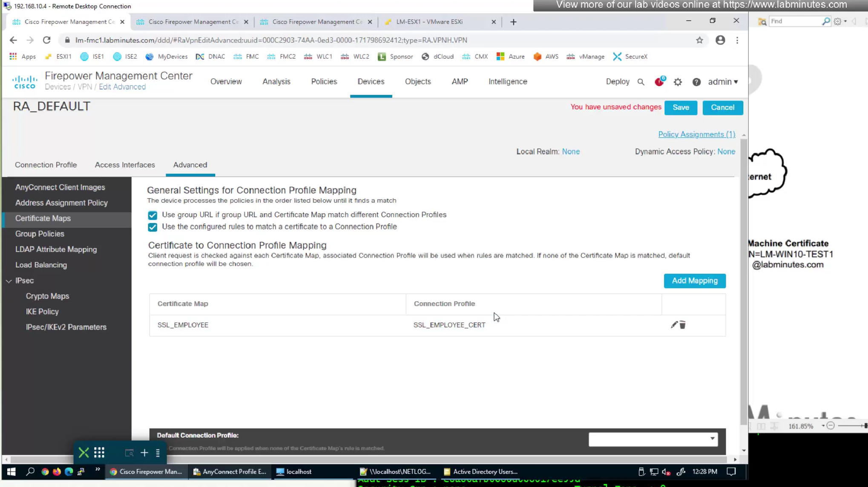This screenshot has width=868, height=487.
Task: Bookmark this page with the star icon
Action: (x=699, y=40)
